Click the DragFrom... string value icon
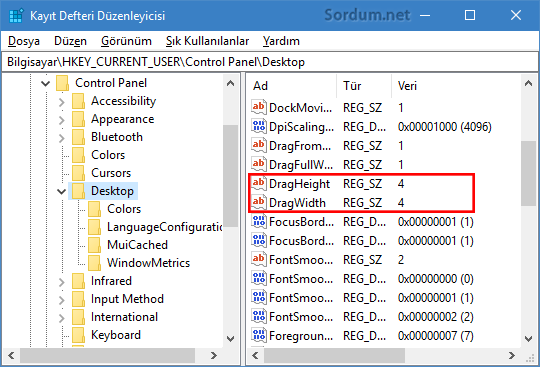540x367 pixels. coord(259,145)
